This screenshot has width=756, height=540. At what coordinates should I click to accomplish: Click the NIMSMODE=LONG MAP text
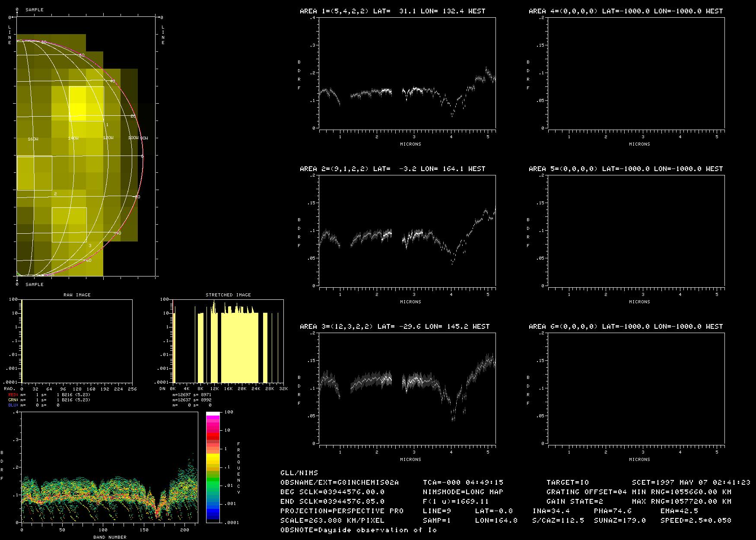463,492
